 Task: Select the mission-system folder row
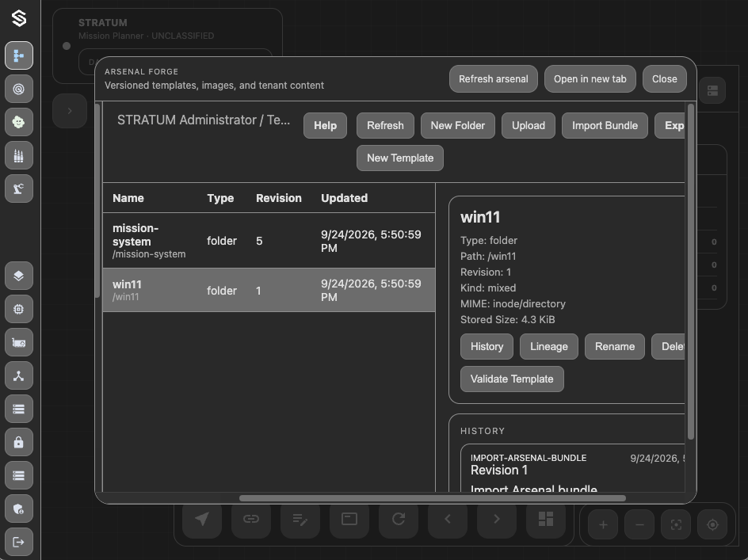click(269, 241)
